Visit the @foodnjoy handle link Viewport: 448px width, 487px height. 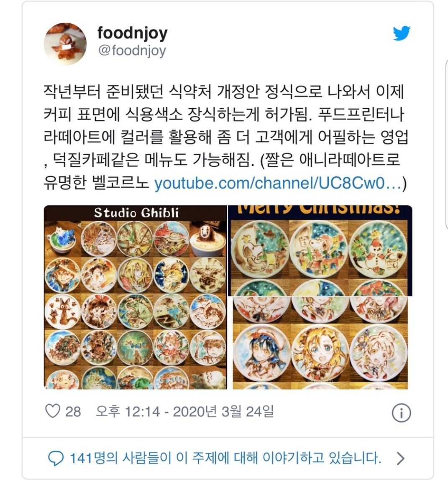[x=132, y=50]
